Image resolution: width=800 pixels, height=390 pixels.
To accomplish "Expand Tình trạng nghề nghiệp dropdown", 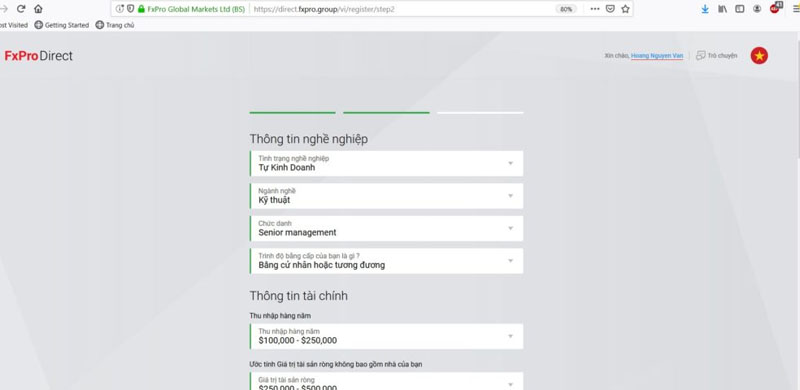I will tap(386, 163).
